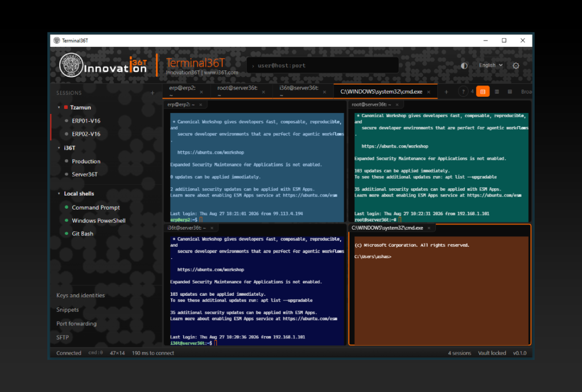Viewport: 582px width, 392px height.
Task: Close the root@server36t pane
Action: pos(397,105)
